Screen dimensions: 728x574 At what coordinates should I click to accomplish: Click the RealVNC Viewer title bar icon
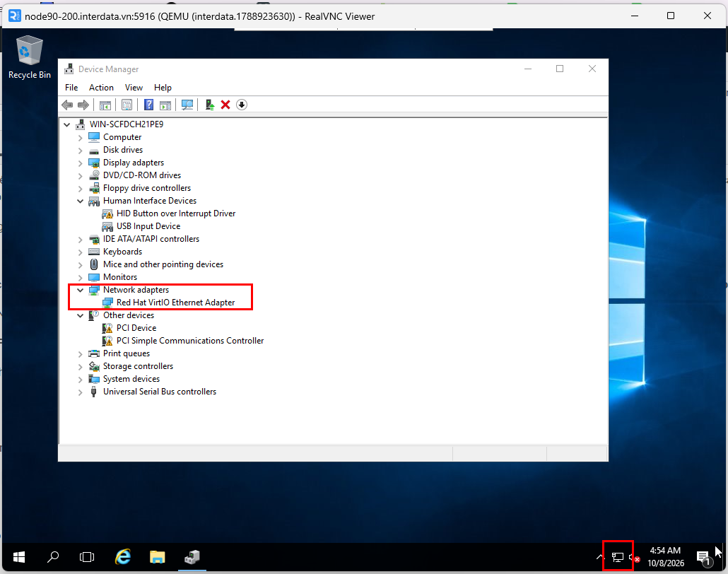tap(14, 16)
